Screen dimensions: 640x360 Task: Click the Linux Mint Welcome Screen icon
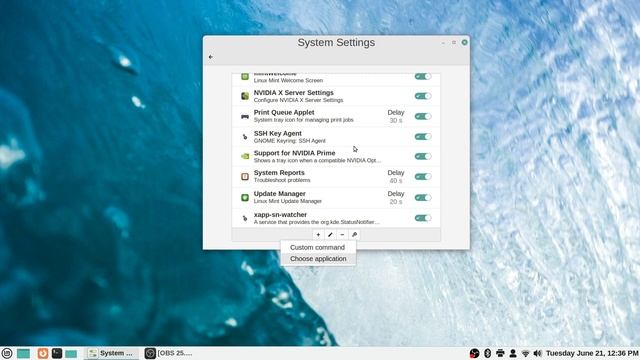[x=245, y=76]
